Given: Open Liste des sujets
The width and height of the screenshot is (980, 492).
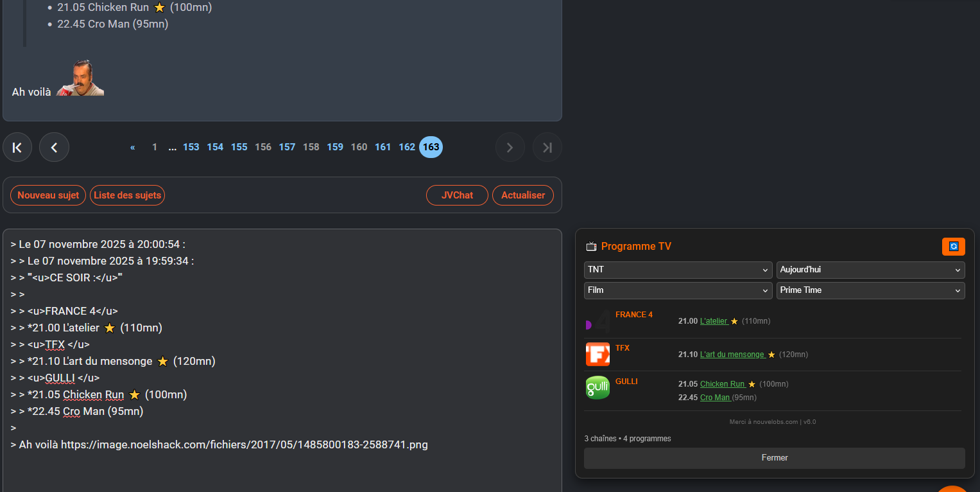Looking at the screenshot, I should pos(127,195).
